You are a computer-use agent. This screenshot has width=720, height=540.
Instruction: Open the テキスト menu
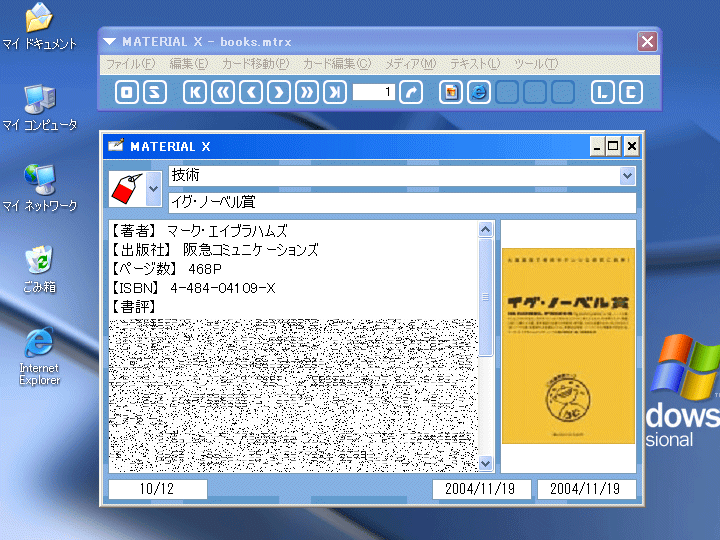click(474, 64)
